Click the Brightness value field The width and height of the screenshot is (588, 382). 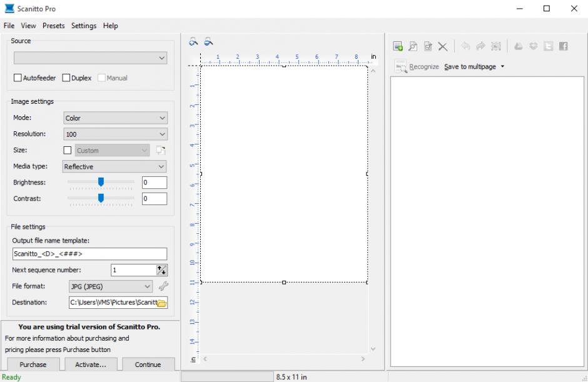(155, 183)
